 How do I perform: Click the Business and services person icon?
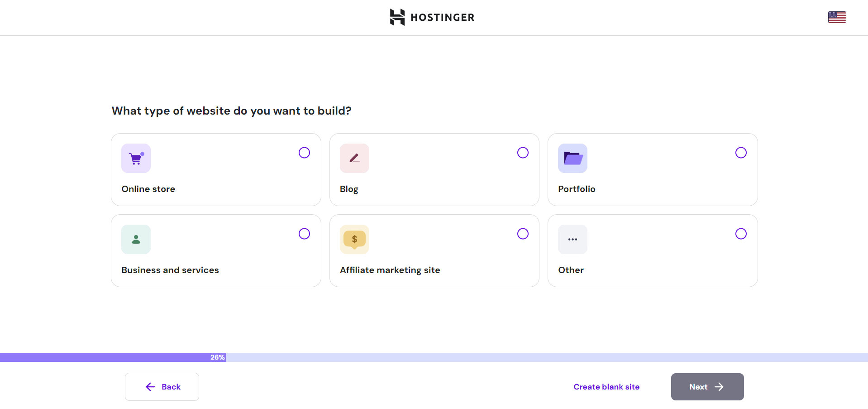click(136, 239)
